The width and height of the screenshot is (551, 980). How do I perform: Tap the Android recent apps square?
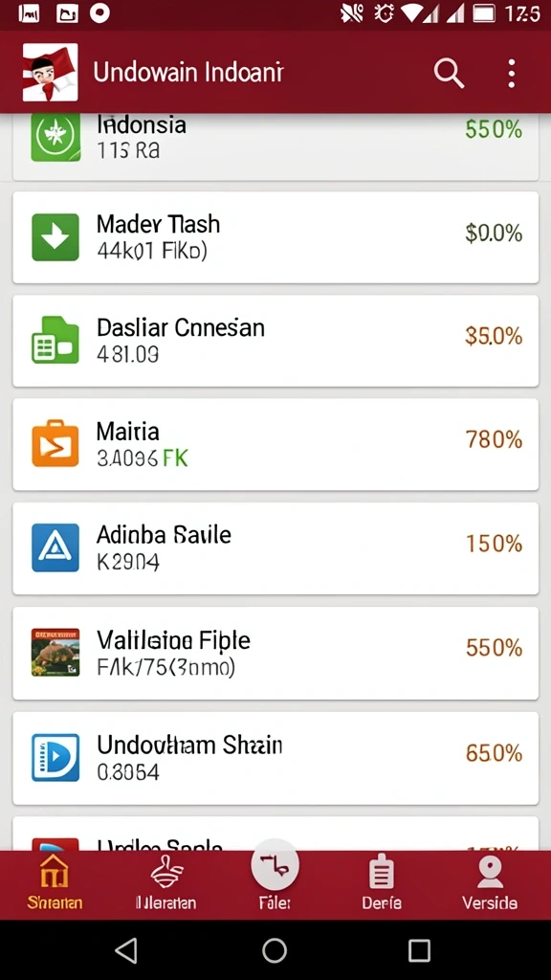tap(419, 950)
